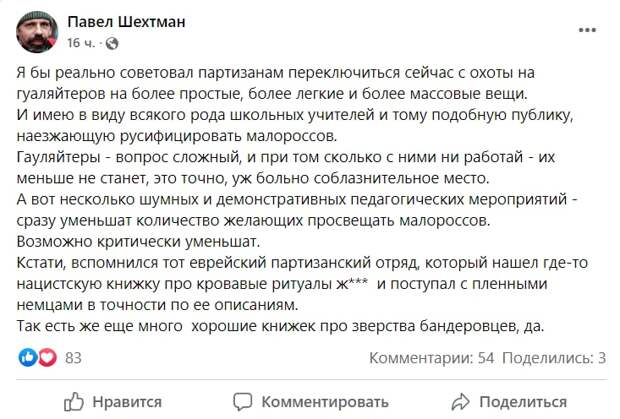This screenshot has width=620, height=419.
Task: Click the paragraph starting with Гауляйтеры
Action: pos(286,168)
